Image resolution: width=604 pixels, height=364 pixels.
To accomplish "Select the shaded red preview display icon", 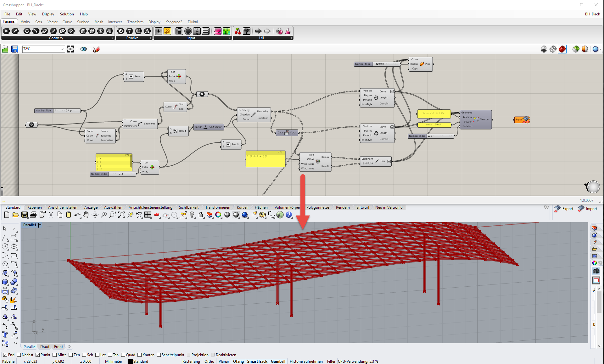I will tap(562, 49).
